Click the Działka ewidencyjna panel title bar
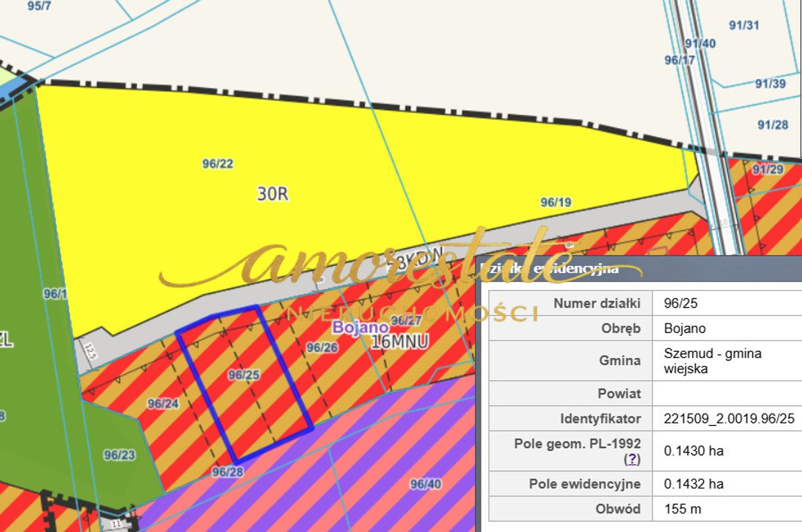Image resolution: width=802 pixels, height=532 pixels. click(639, 268)
